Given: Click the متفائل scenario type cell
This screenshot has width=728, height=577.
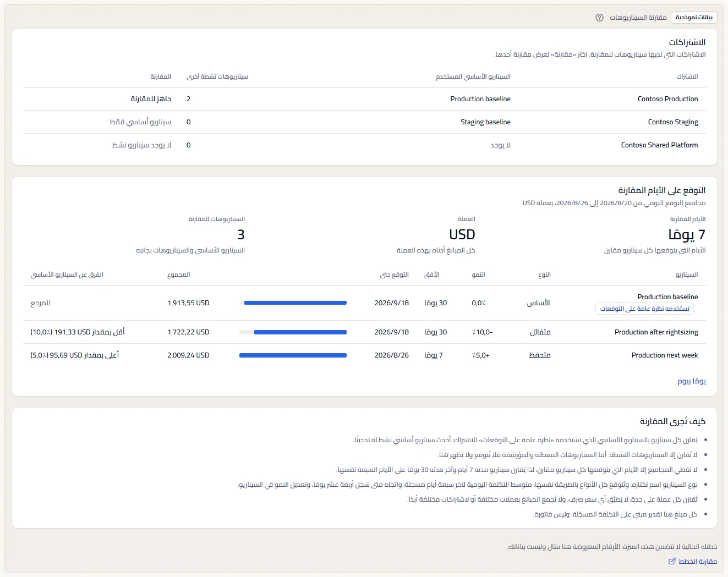Looking at the screenshot, I should pyautogui.click(x=540, y=332).
